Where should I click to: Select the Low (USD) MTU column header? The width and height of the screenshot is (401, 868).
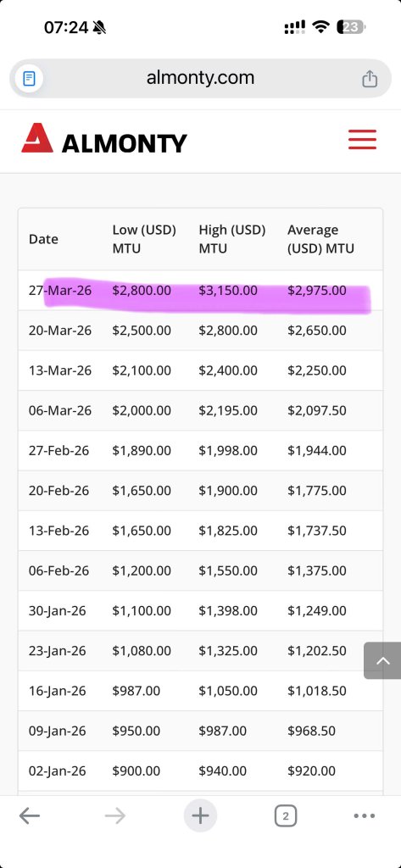coord(144,239)
